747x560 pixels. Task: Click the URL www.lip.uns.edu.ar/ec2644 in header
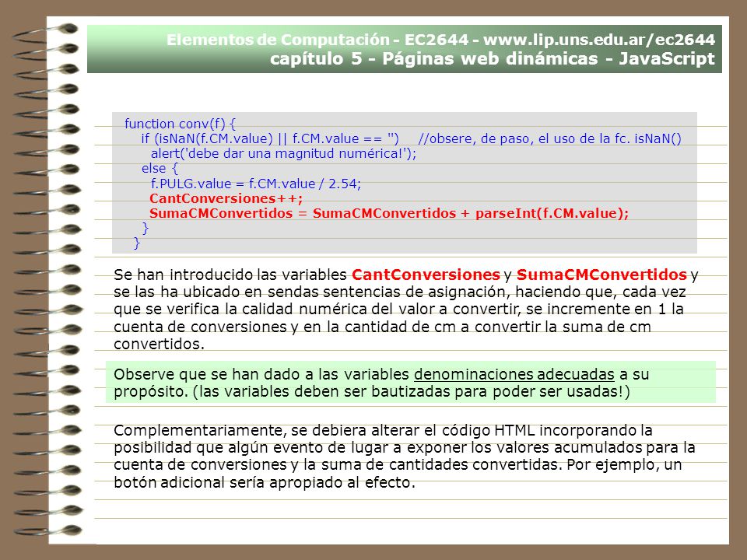tap(599, 40)
